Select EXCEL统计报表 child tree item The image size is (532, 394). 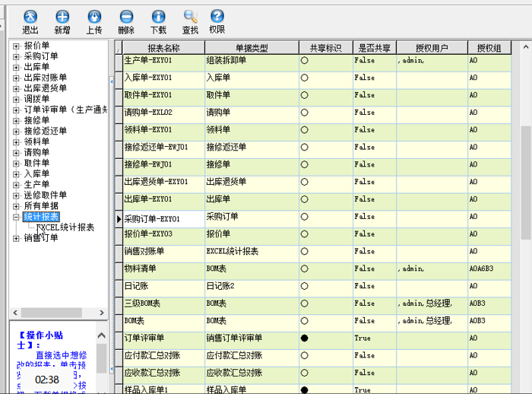point(65,227)
